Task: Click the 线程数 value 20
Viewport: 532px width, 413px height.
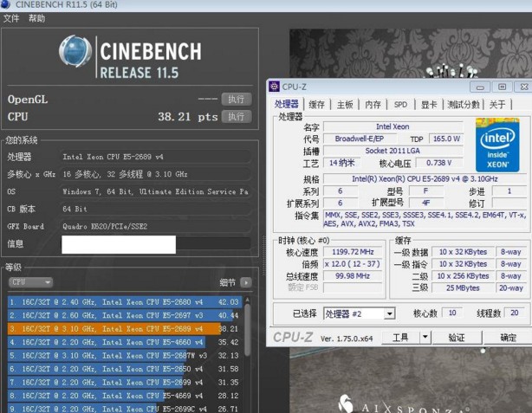Action: point(515,313)
